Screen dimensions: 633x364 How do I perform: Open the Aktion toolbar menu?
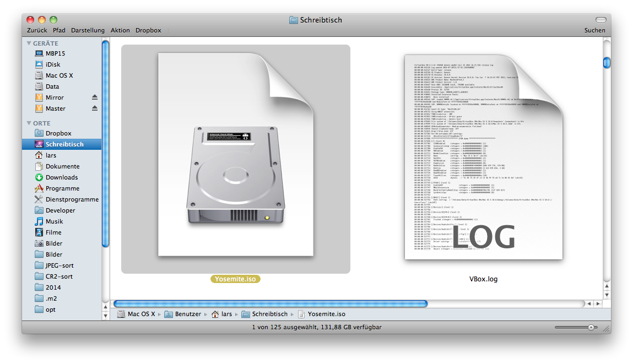[120, 30]
